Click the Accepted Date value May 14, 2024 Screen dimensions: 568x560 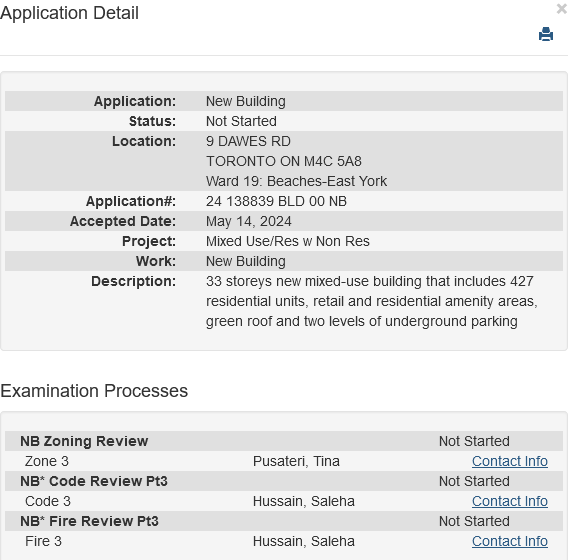click(x=248, y=221)
